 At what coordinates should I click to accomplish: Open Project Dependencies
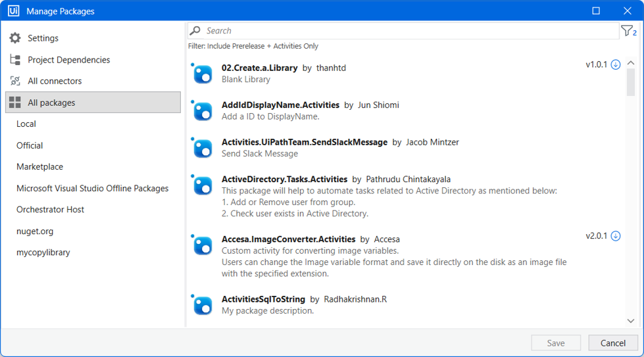click(x=93, y=60)
